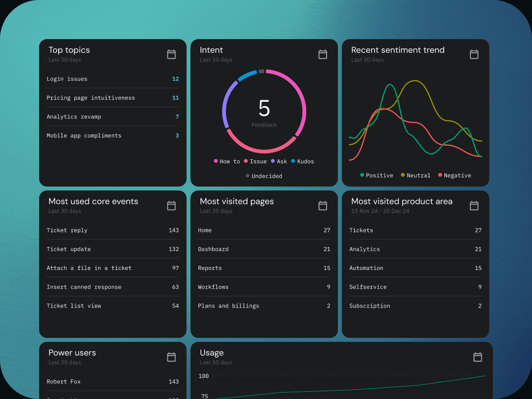Screen dimensions: 532x399
Task: Click the blue Kudos donut segment
Action: pyautogui.click(x=246, y=75)
